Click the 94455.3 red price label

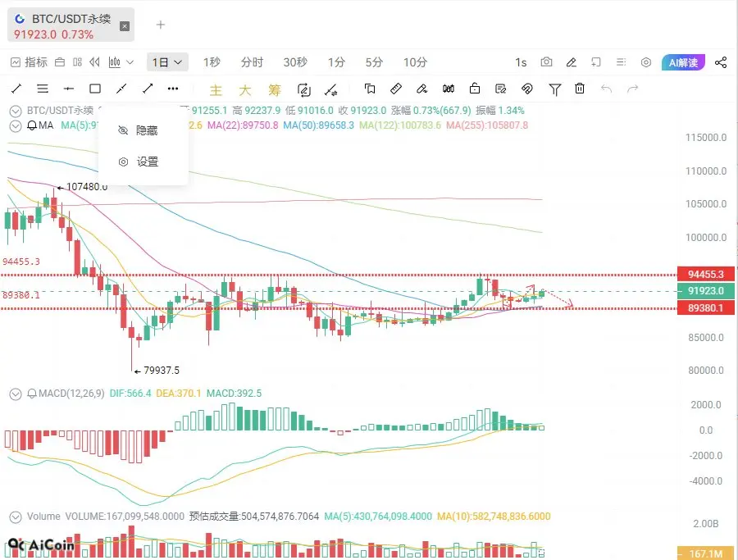point(705,275)
